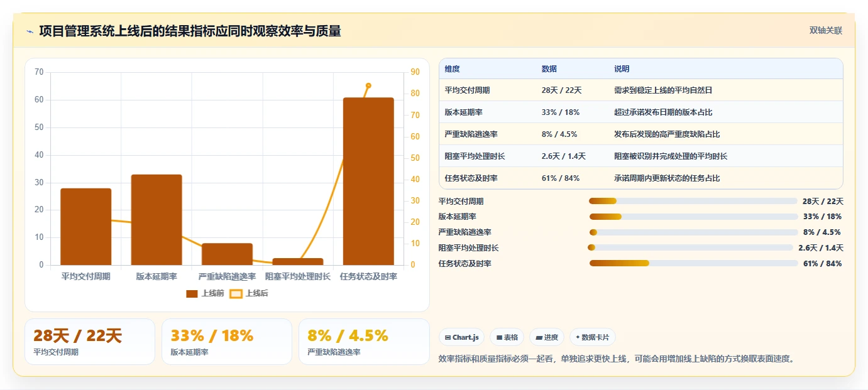Click description 承诺周期内更新状态的任务占比
868x390 pixels.
[x=667, y=178]
